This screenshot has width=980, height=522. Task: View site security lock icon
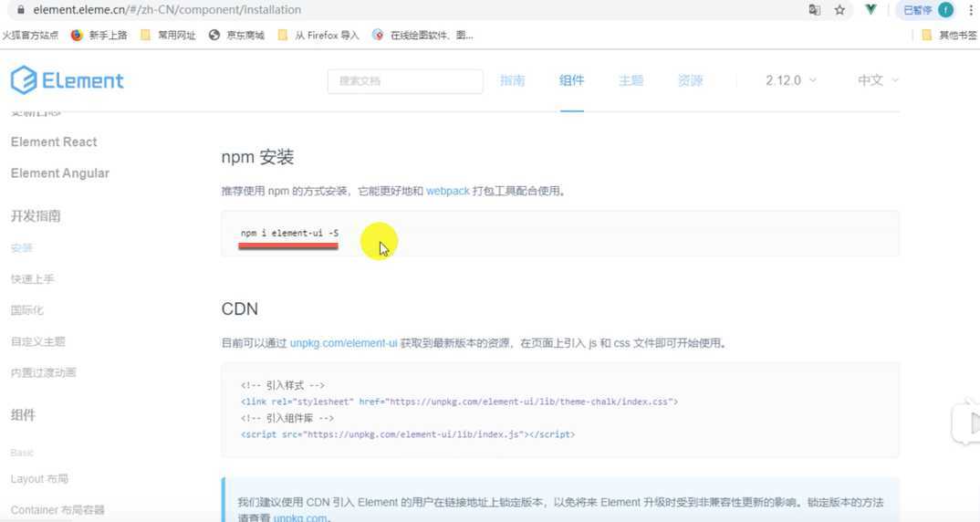pos(21,10)
